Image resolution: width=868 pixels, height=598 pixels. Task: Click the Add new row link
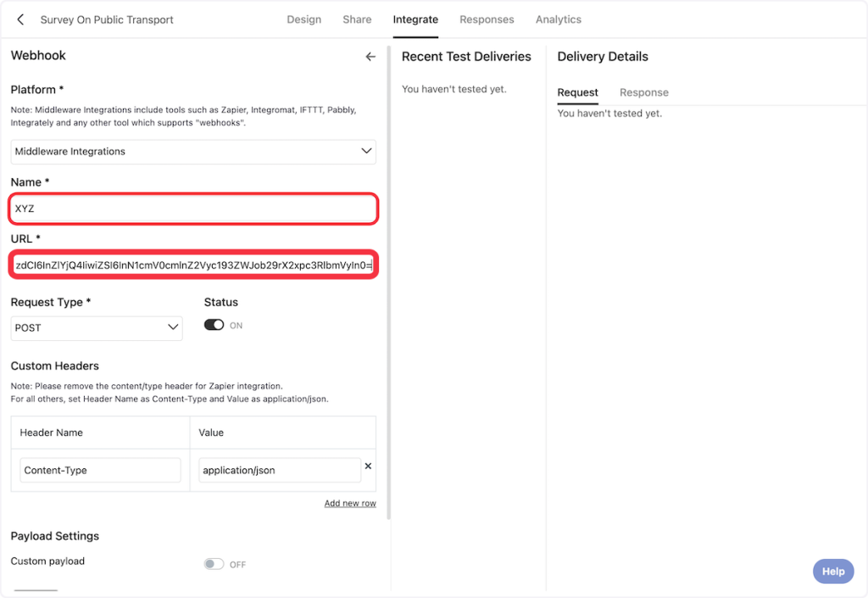tap(349, 503)
